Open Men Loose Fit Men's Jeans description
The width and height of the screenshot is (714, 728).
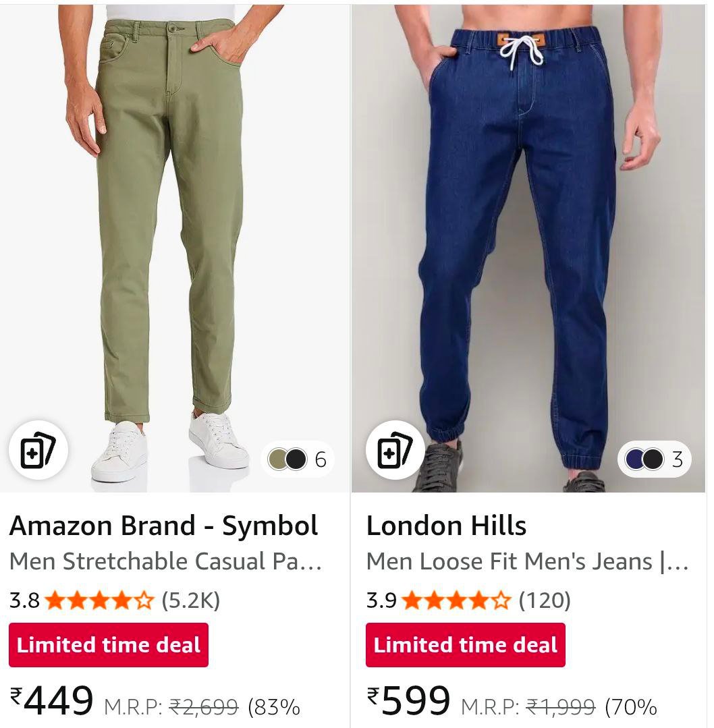(x=527, y=561)
